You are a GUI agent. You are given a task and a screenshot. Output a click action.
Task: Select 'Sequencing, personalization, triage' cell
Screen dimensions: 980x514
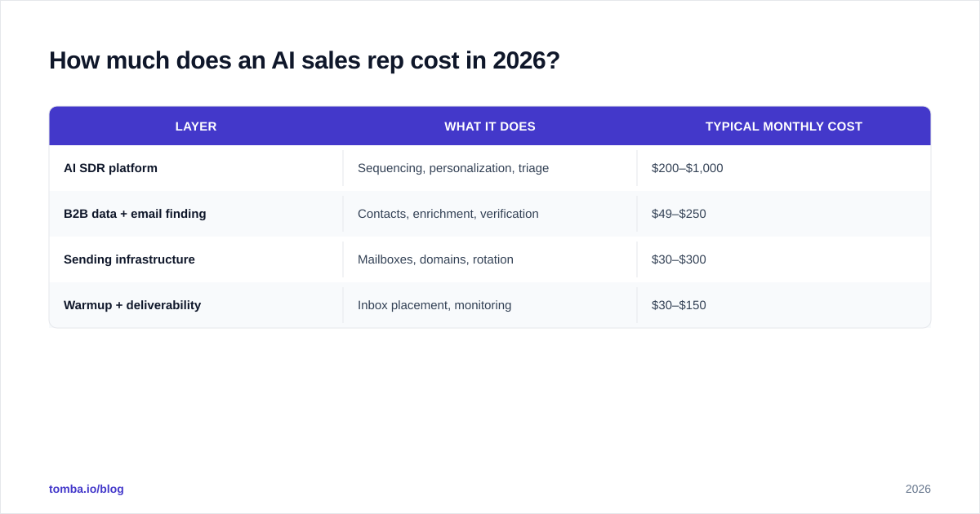(x=490, y=168)
